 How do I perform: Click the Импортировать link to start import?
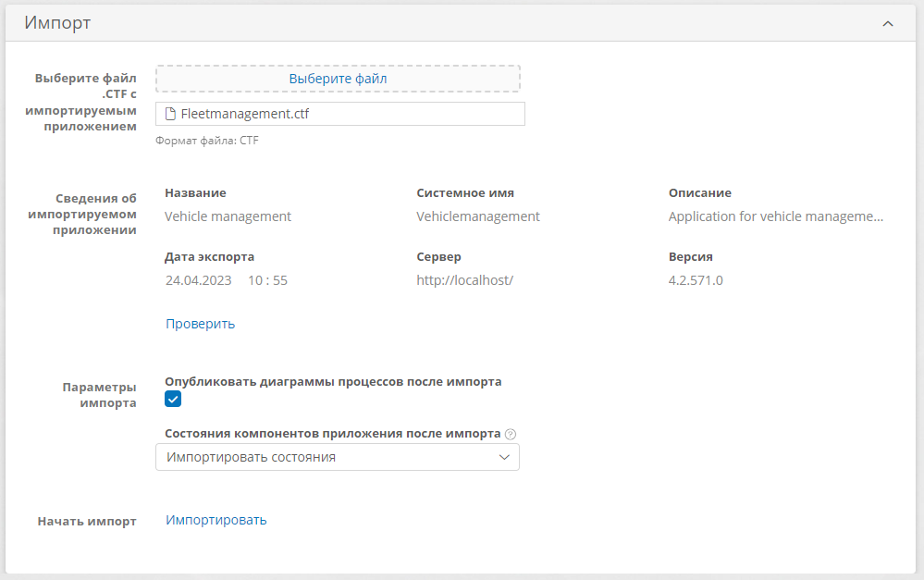pos(216,520)
